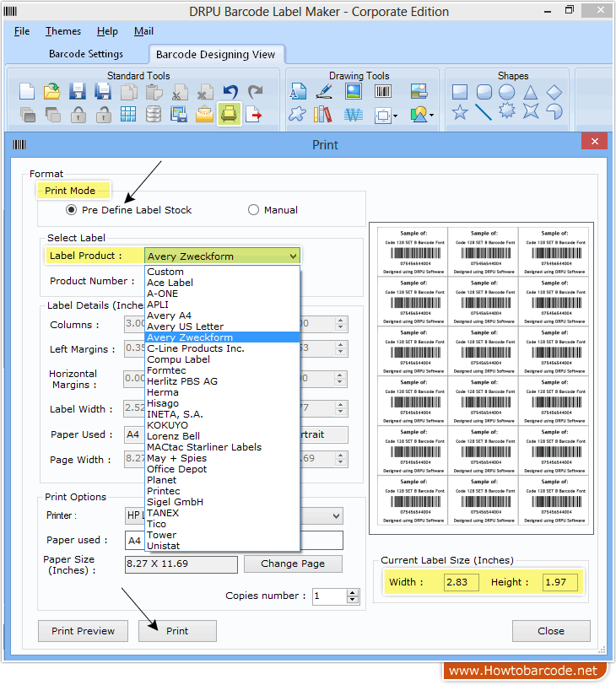
Task: Click the Redo arrow icon
Action: coord(256,92)
